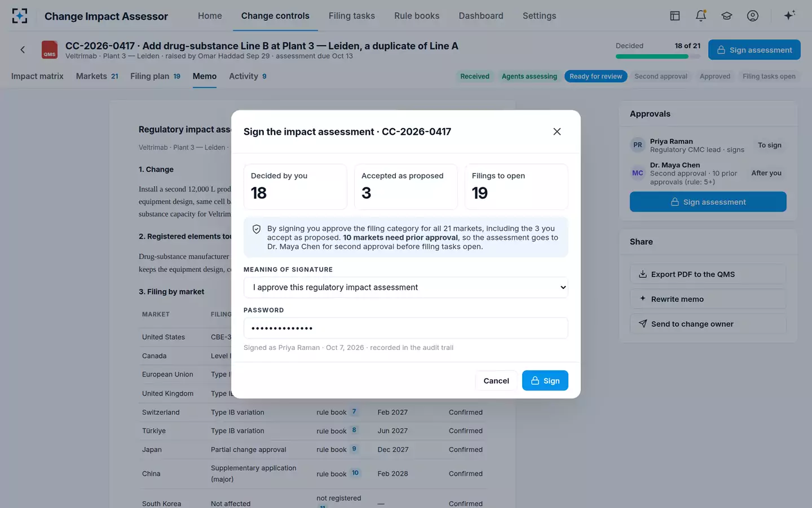Open Change controls in the navigation
Screen dimensions: 812x508
click(275, 16)
